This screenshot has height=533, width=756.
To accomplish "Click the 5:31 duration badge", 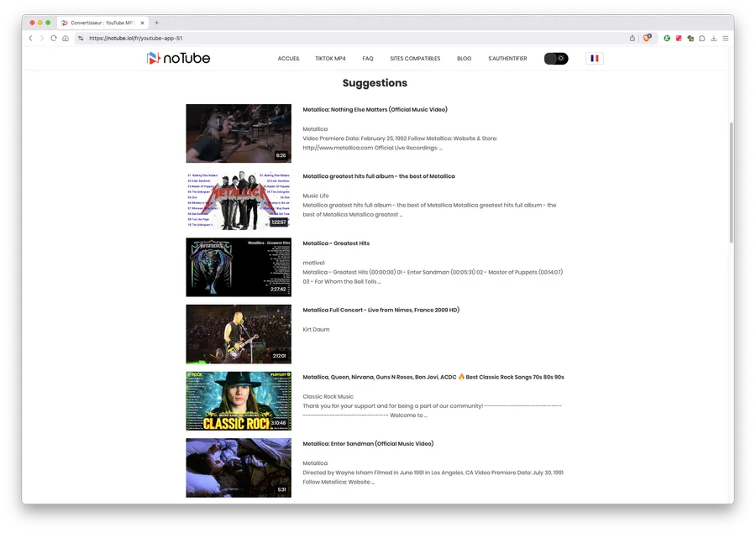I will pos(281,489).
